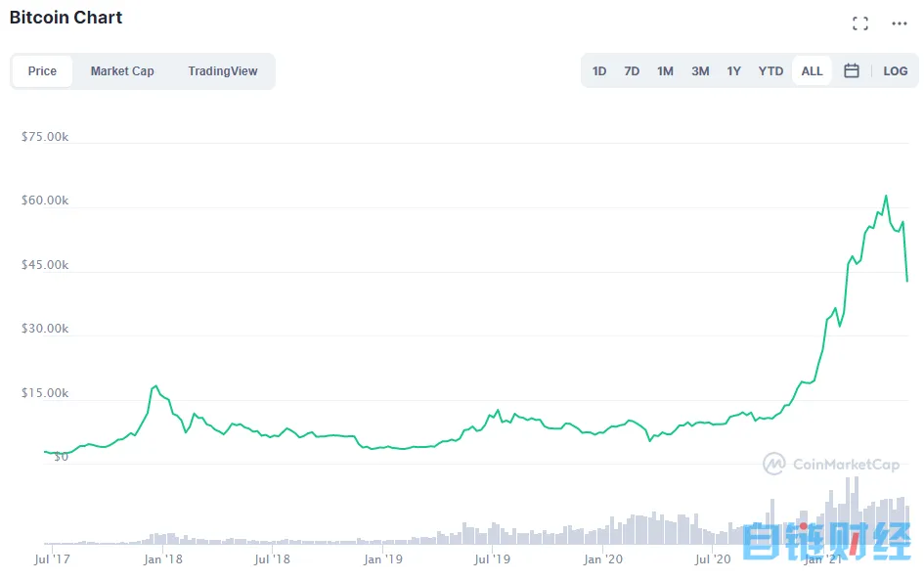This screenshot has height=580, width=924.
Task: Set chart range to 1Y
Action: [733, 70]
